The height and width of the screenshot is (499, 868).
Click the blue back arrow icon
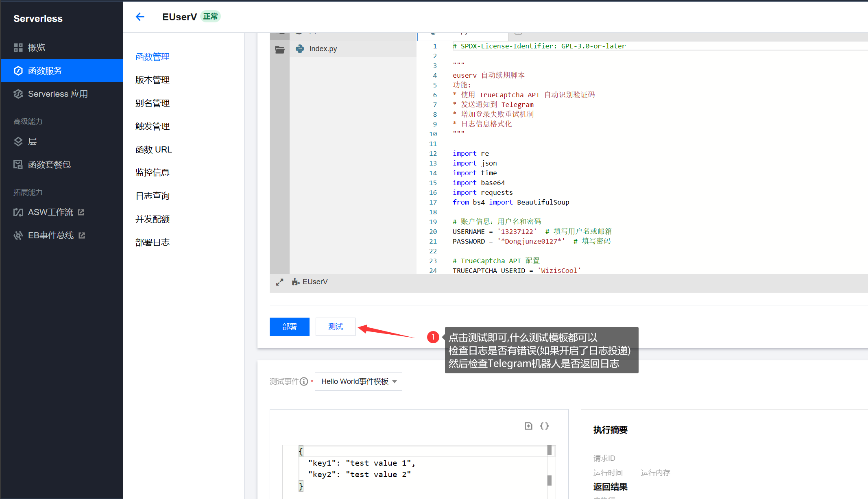(140, 17)
